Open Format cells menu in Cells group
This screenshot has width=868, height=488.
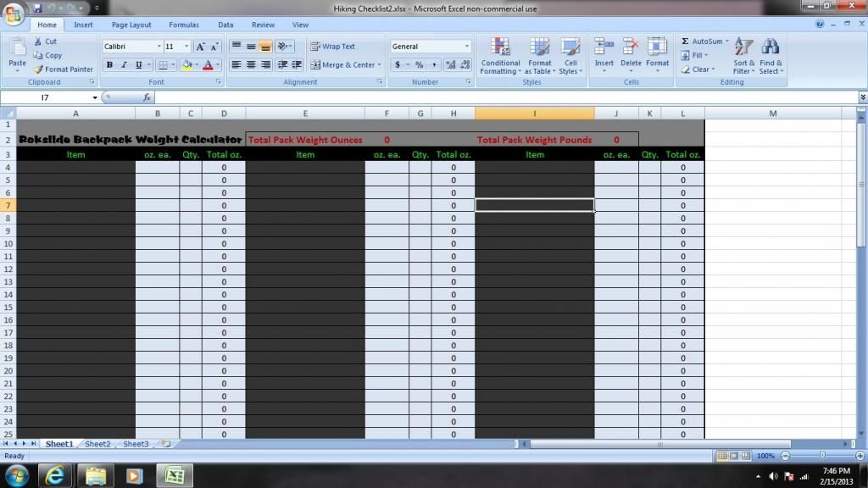657,55
